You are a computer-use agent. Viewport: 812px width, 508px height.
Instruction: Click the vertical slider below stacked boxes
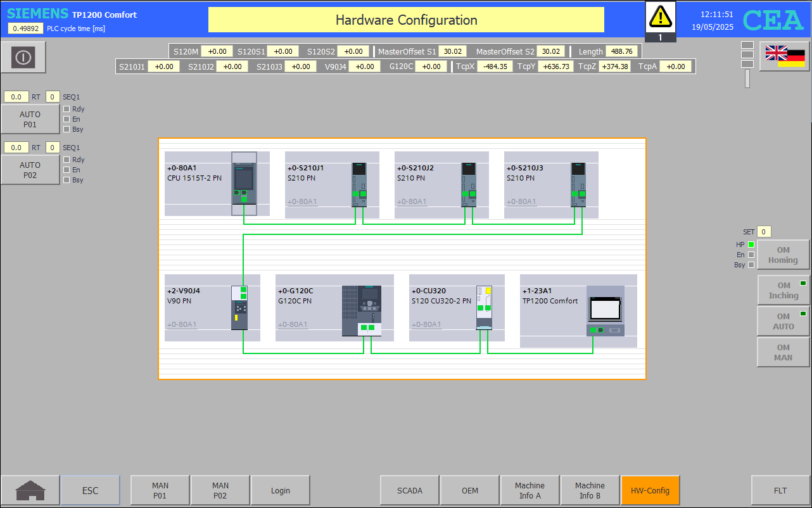[747, 79]
